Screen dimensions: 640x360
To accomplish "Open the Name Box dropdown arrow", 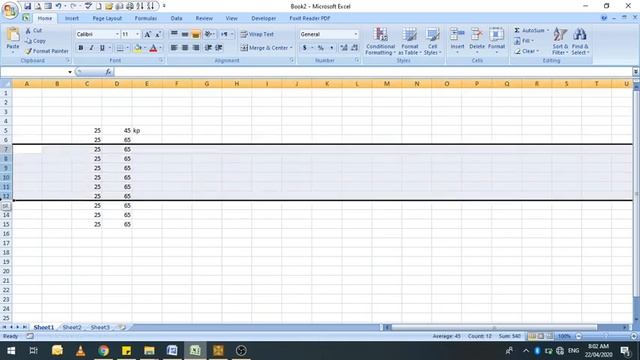I will [x=70, y=72].
